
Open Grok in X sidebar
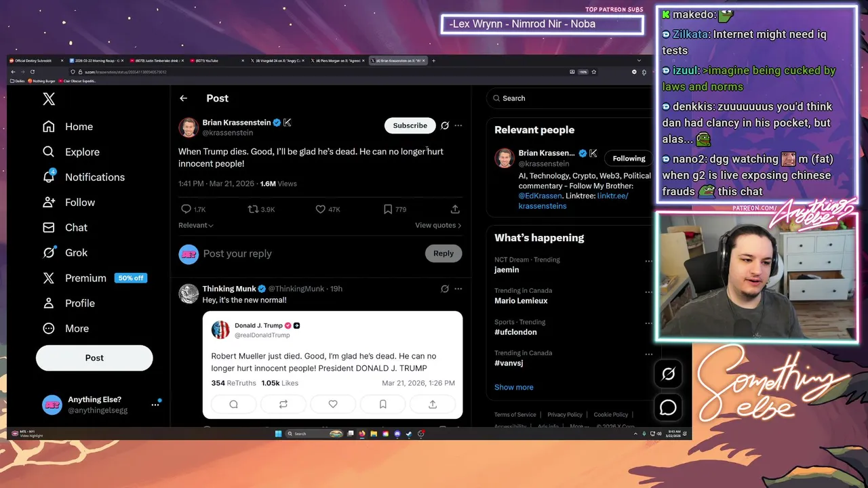65,252
